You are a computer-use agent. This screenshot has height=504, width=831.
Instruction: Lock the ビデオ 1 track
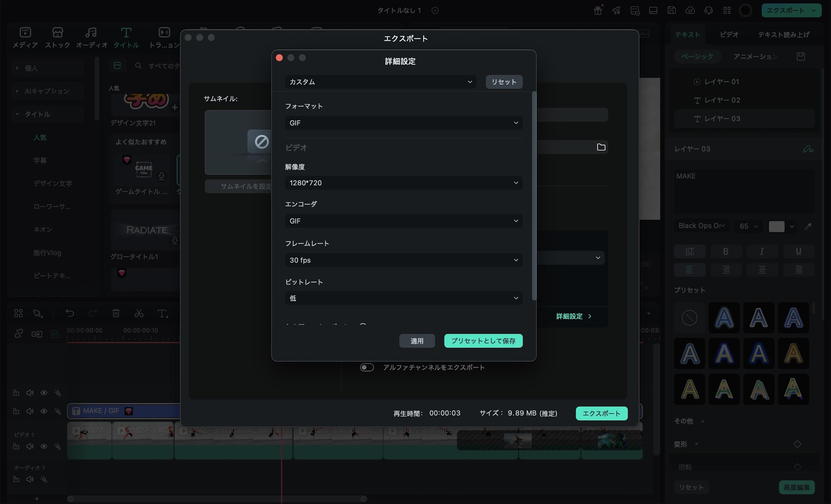pos(16,446)
